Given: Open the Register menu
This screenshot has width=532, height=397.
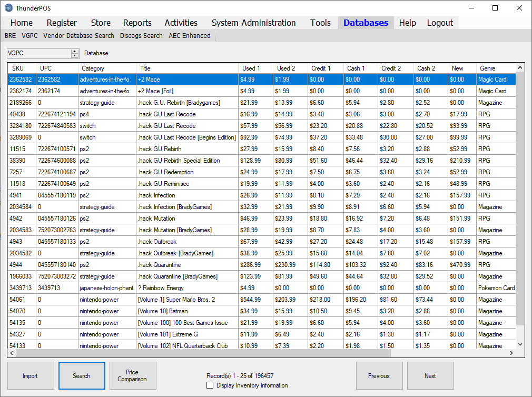Looking at the screenshot, I should click(62, 23).
